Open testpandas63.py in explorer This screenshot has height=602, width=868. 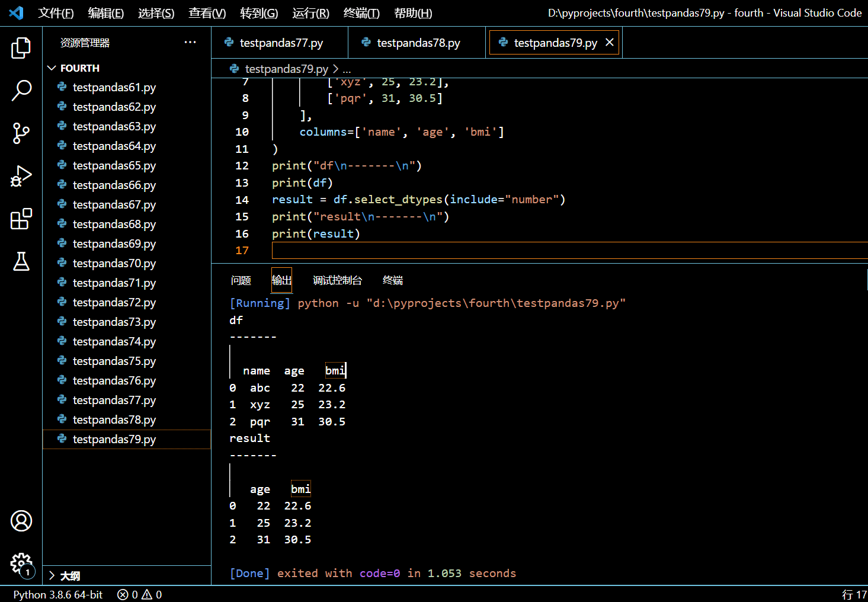pyautogui.click(x=127, y=126)
